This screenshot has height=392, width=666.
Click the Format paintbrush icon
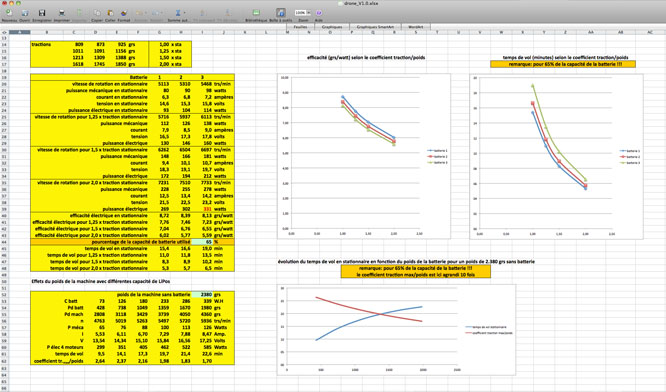coord(124,13)
